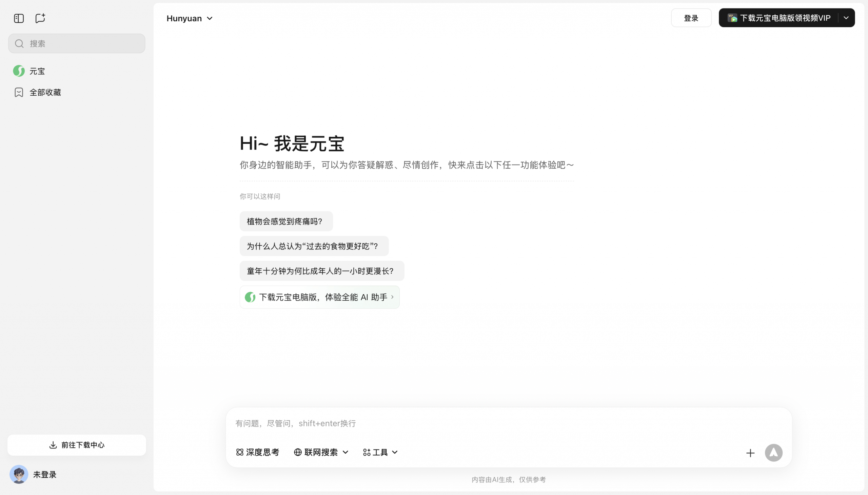
Task: Enable 深度思考 deep thinking mode
Action: pyautogui.click(x=257, y=452)
